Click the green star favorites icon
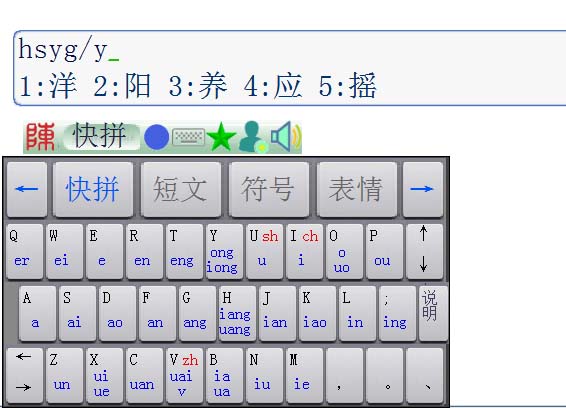The width and height of the screenshot is (566, 408). (221, 136)
